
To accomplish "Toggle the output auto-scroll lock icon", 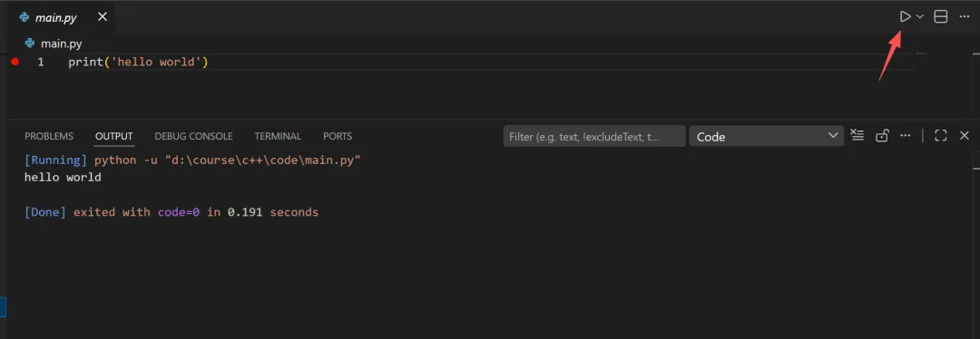I will (882, 135).
